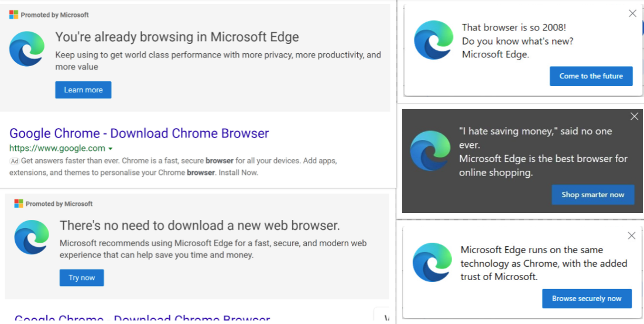Click the Learn more button

pyautogui.click(x=83, y=90)
